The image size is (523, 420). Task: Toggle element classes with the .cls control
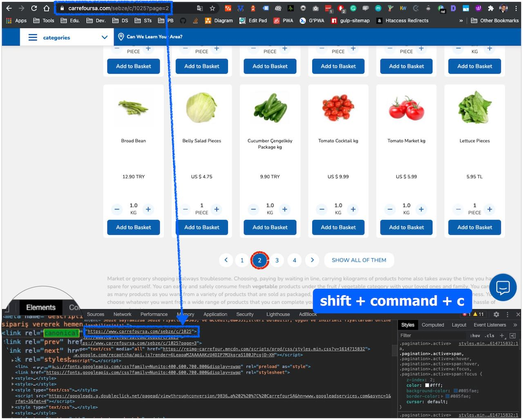(489, 335)
